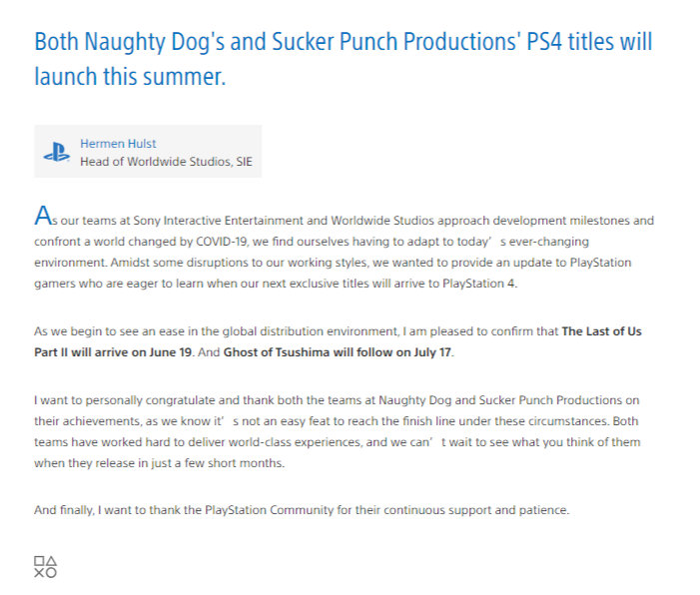Click the large drop cap letter A
The width and height of the screenshot is (700, 595).
pyautogui.click(x=43, y=216)
